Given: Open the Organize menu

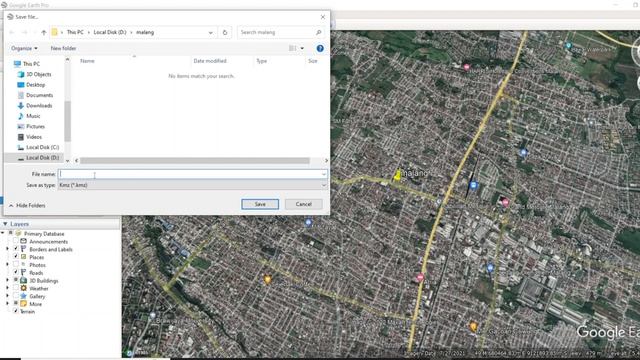Looking at the screenshot, I should pos(24,48).
